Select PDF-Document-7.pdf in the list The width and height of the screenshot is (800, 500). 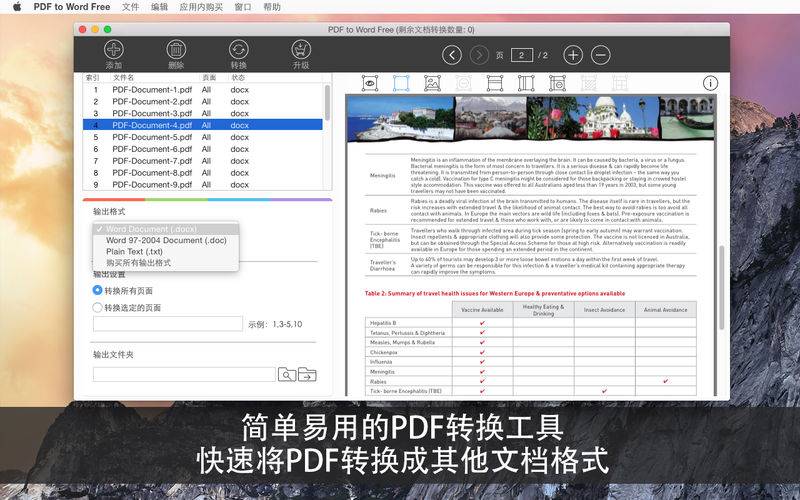pyautogui.click(x=203, y=161)
